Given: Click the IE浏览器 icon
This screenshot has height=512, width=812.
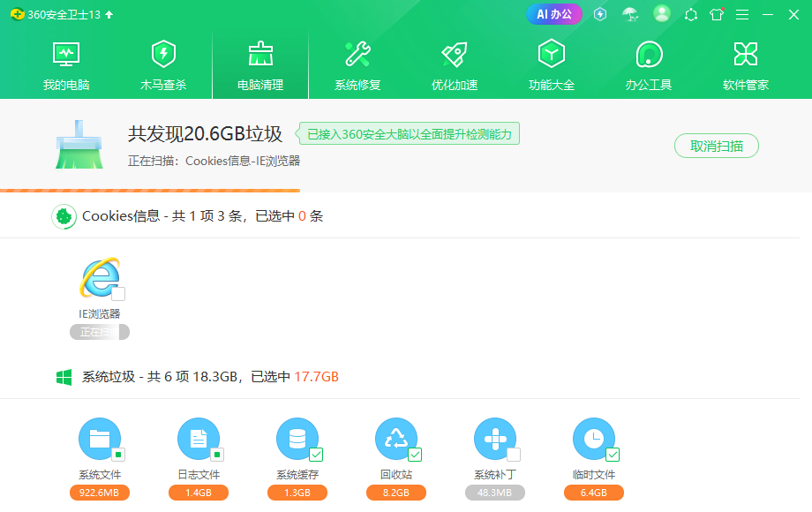Looking at the screenshot, I should click(100, 277).
